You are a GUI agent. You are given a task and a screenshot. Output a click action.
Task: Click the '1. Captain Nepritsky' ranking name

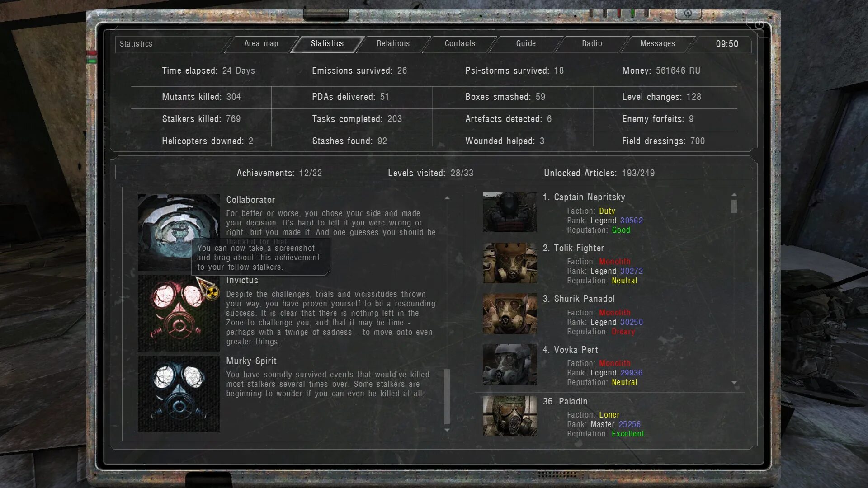584,197
